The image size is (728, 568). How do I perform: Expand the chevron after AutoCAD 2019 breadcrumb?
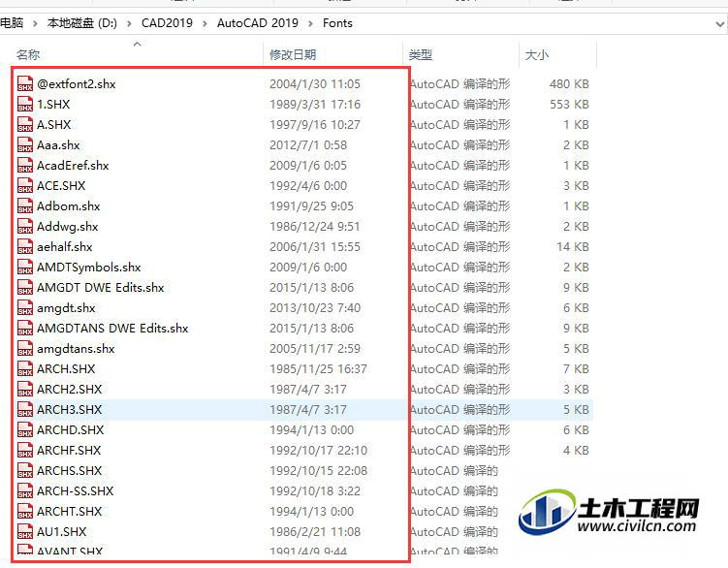[x=310, y=23]
